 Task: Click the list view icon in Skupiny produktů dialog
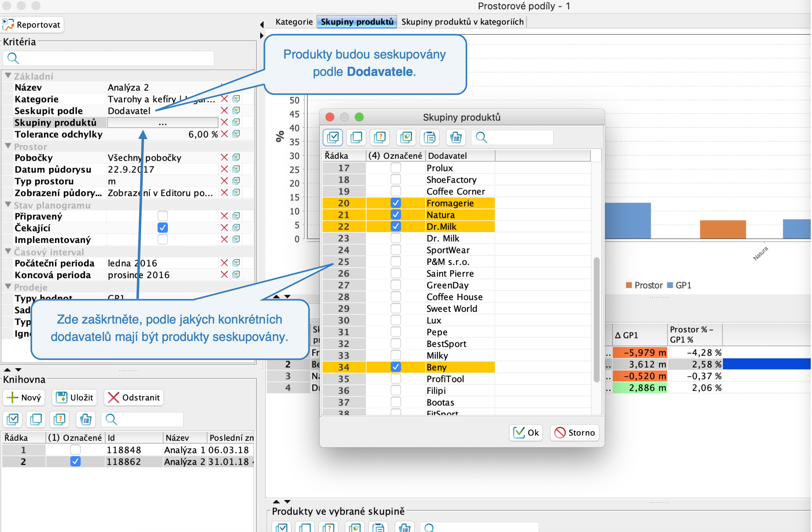click(430, 137)
